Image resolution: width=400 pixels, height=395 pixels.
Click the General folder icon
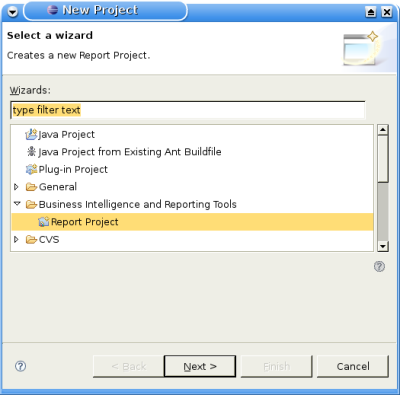tap(31, 187)
